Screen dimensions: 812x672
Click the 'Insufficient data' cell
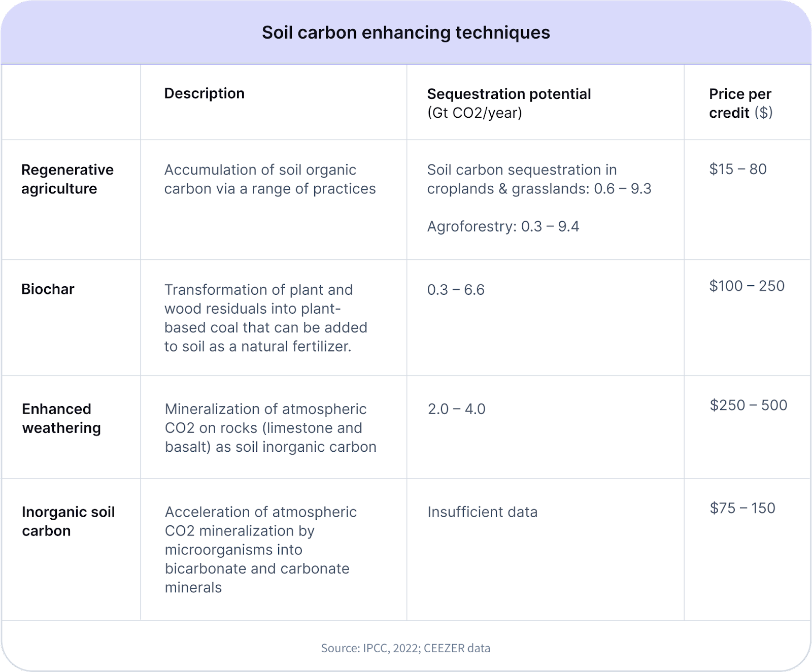click(x=482, y=512)
